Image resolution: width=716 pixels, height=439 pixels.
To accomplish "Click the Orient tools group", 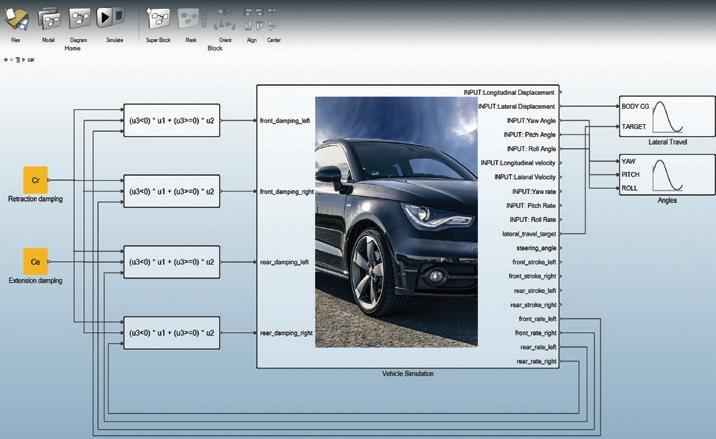I will click(x=225, y=20).
